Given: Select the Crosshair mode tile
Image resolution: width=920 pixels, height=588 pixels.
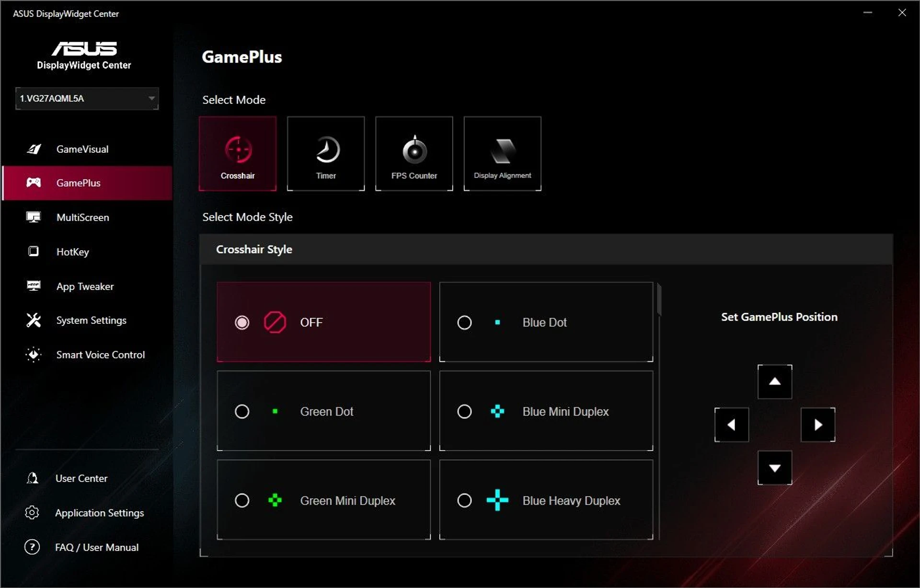Looking at the screenshot, I should 238,153.
